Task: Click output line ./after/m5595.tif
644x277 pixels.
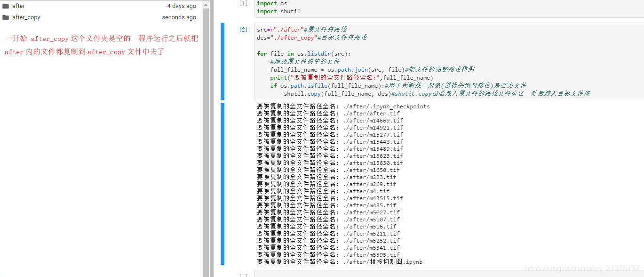Action: click(x=328, y=255)
